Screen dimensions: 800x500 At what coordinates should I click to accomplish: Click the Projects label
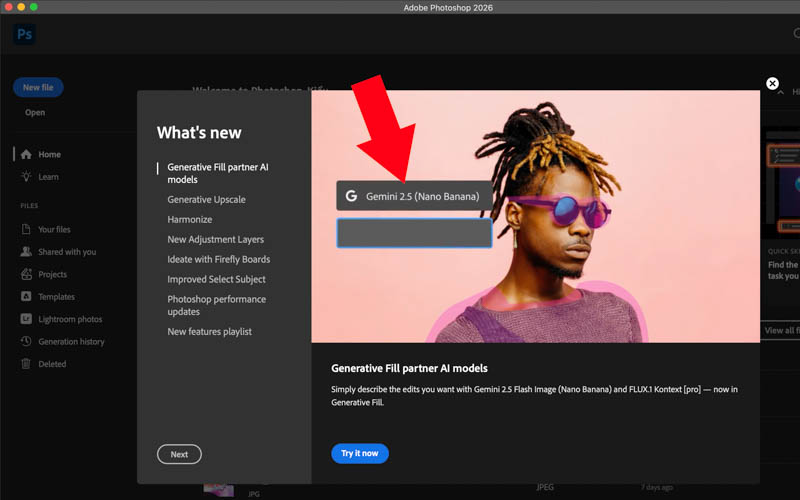point(53,274)
